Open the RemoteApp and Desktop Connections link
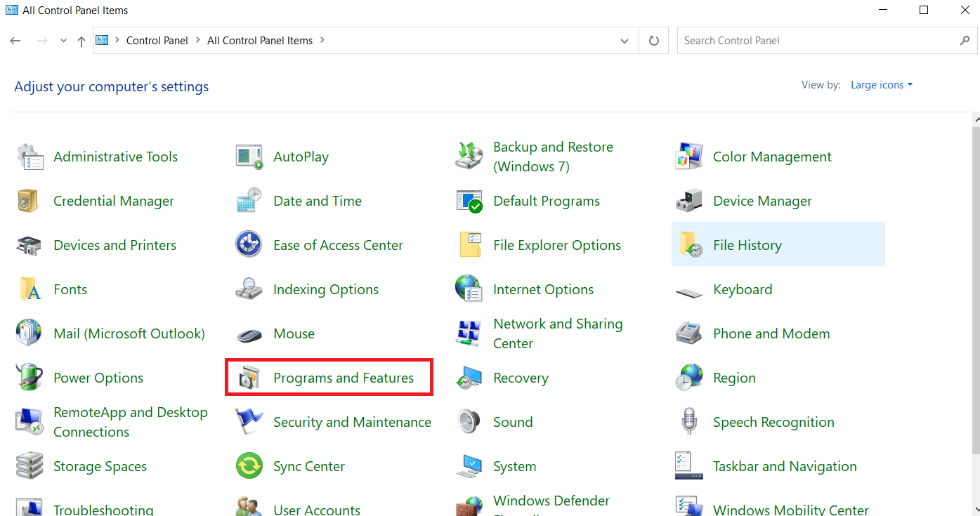The image size is (980, 516). coord(131,422)
